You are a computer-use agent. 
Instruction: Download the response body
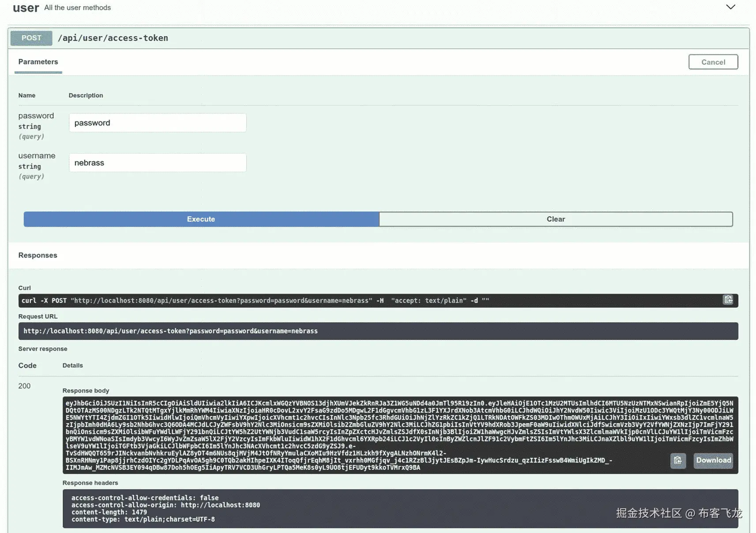713,461
